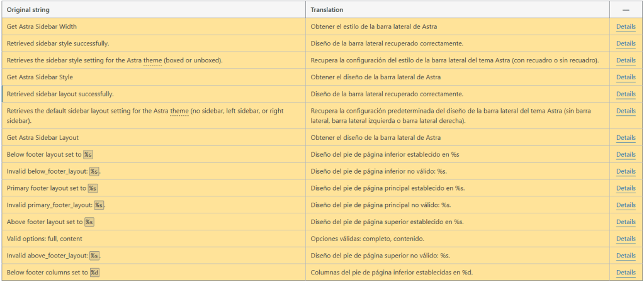Open Details for "Invalid primary_footer_layout" string

point(625,205)
